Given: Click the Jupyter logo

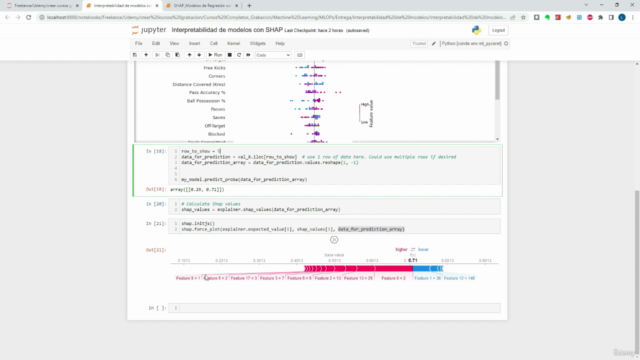Looking at the screenshot, I should click(149, 30).
